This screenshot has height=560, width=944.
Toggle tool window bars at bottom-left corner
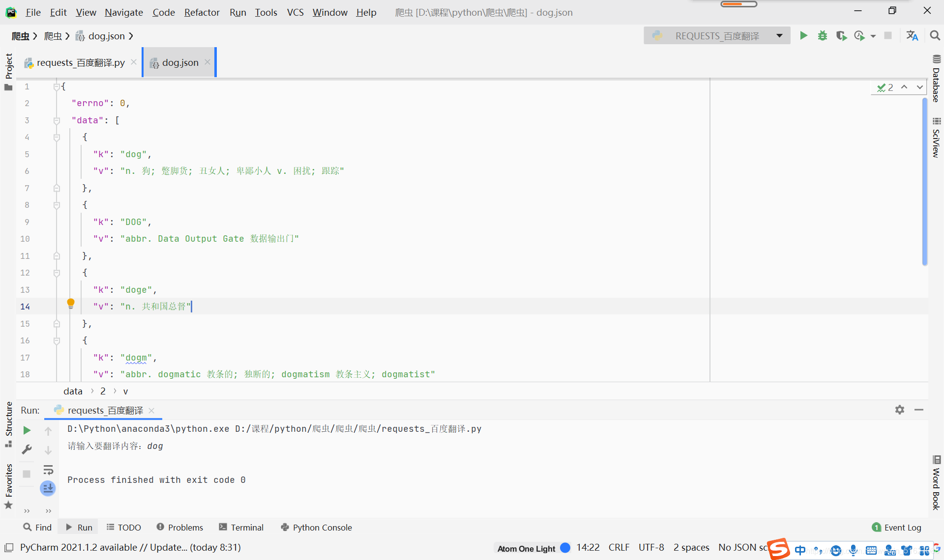[9, 547]
